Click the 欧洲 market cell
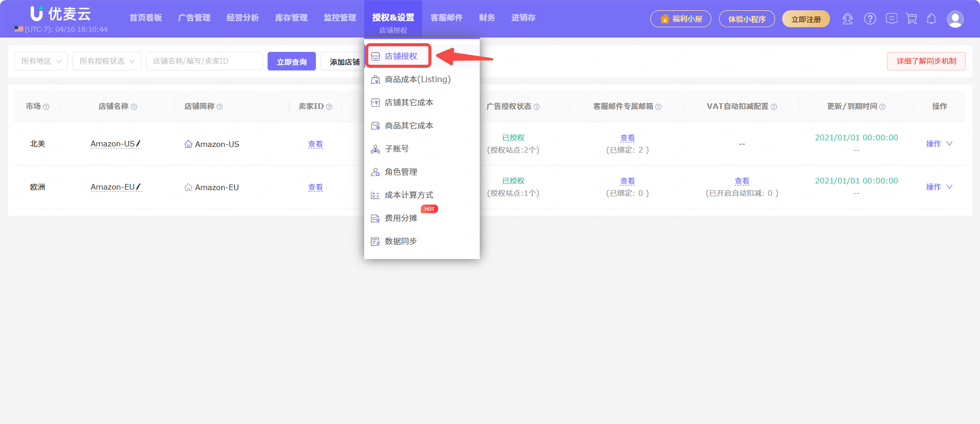This screenshot has width=980, height=424. 37,187
